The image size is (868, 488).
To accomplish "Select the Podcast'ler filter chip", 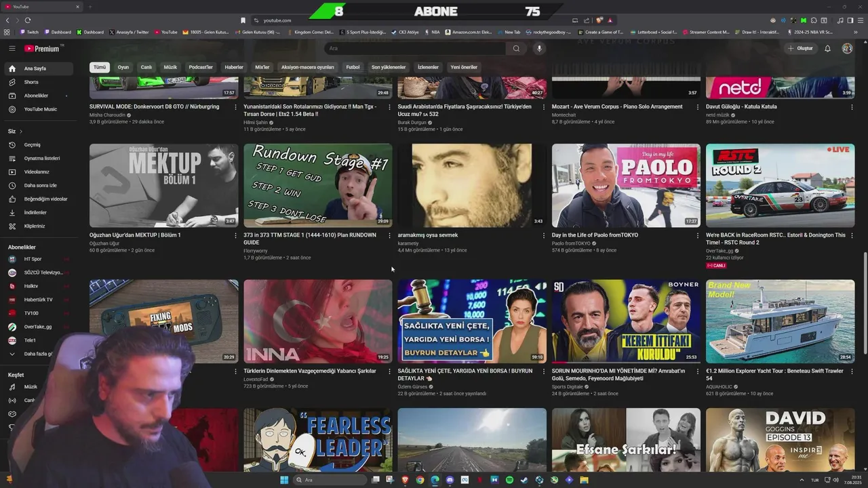I will (201, 67).
